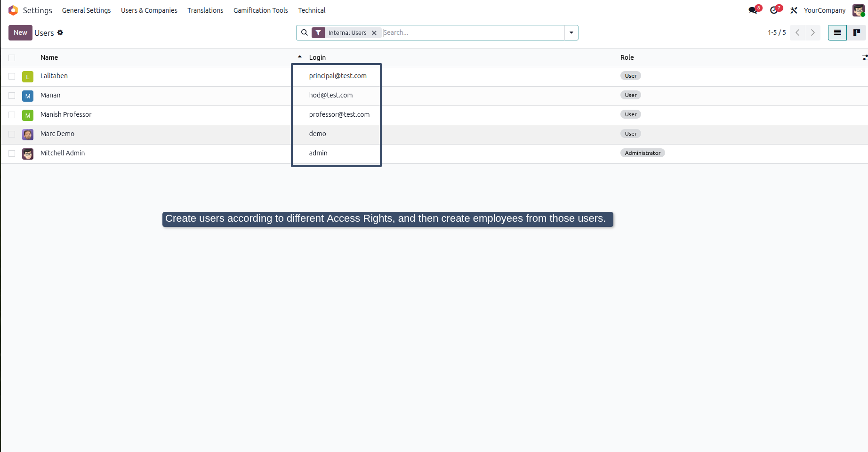Sort by the Name column header
Screen dimensions: 868x452
click(49, 57)
